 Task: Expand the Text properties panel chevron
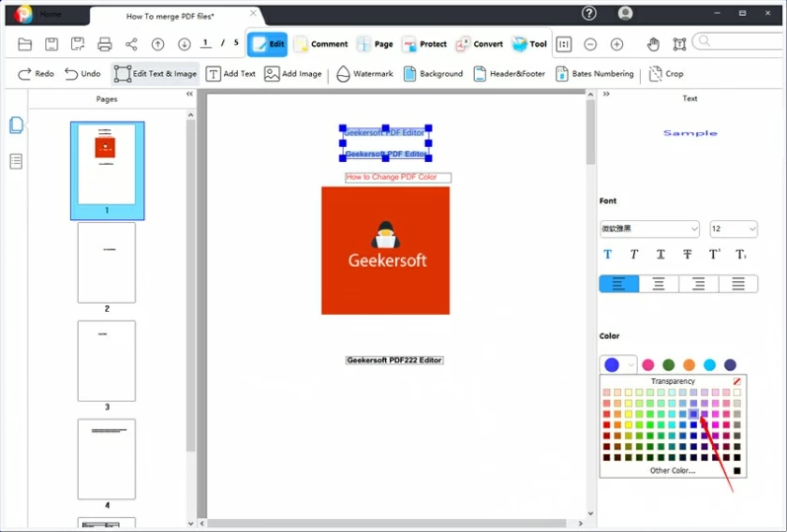(606, 94)
